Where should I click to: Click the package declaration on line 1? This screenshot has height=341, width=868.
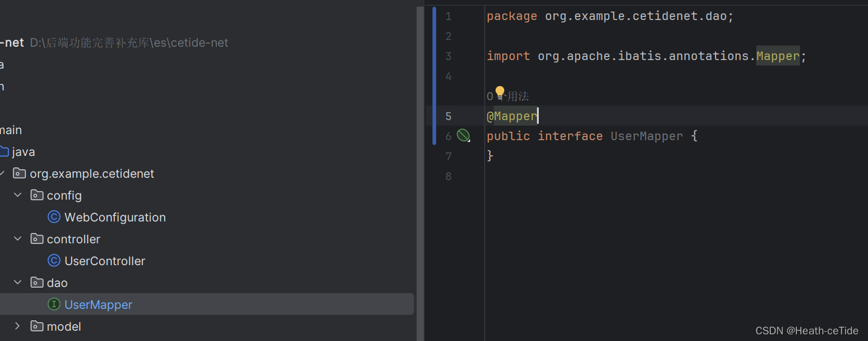pos(610,16)
